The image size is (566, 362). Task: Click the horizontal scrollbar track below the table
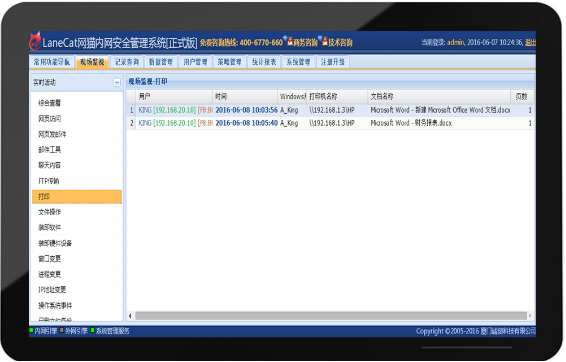(330, 316)
